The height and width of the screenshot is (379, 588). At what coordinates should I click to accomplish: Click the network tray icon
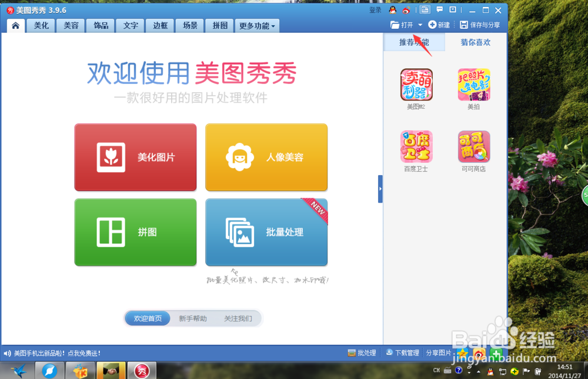(503, 371)
